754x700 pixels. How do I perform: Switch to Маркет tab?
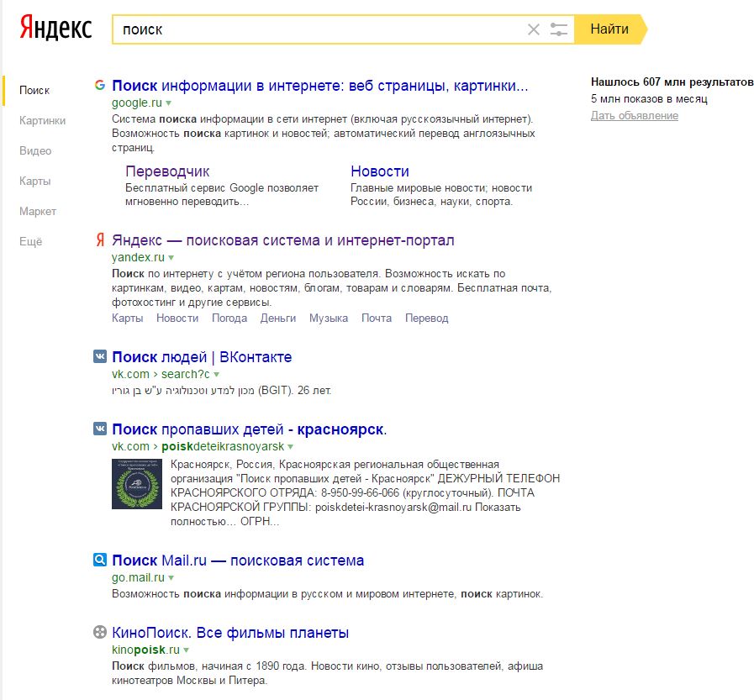point(38,212)
